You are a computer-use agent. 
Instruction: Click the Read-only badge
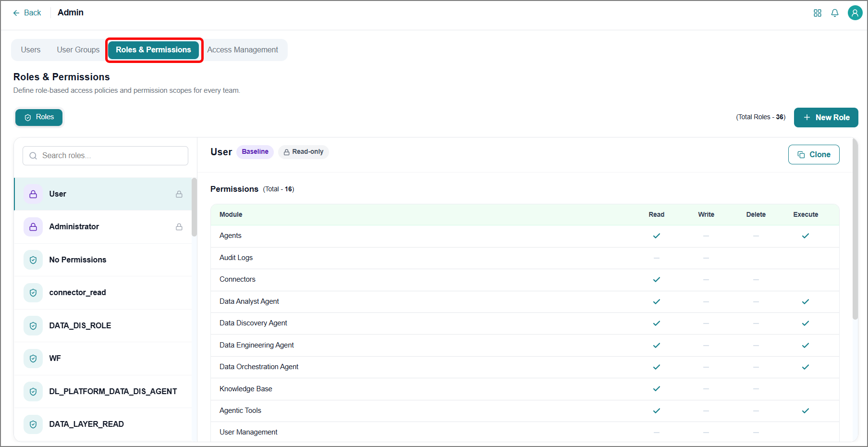[x=304, y=152]
